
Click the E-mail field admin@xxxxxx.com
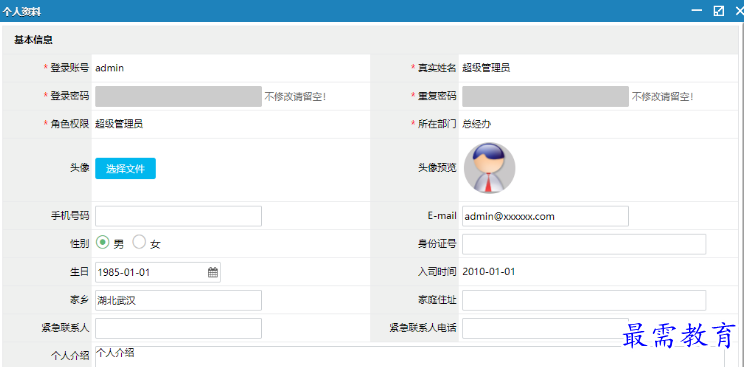tap(545, 216)
